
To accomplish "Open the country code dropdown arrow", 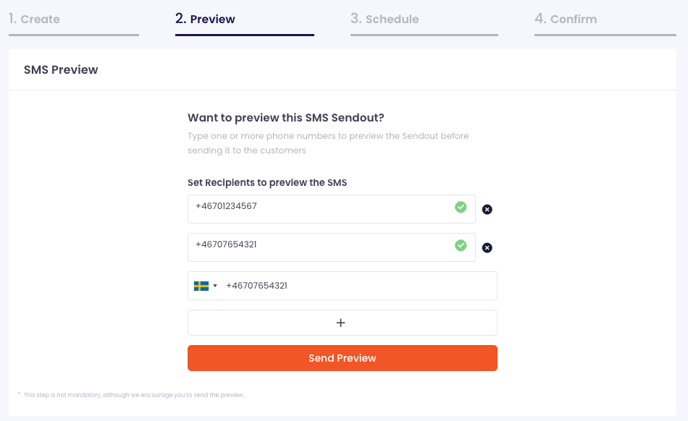I will click(215, 286).
